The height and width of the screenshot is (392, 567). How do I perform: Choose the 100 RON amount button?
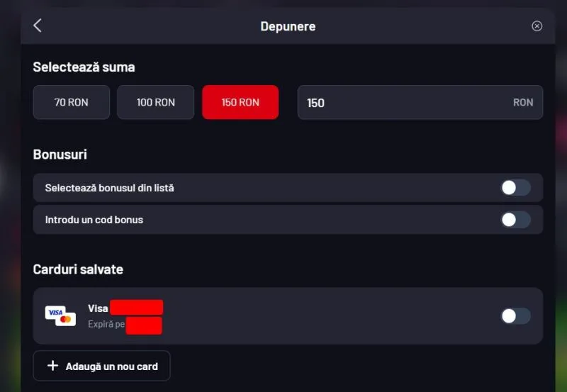(155, 102)
